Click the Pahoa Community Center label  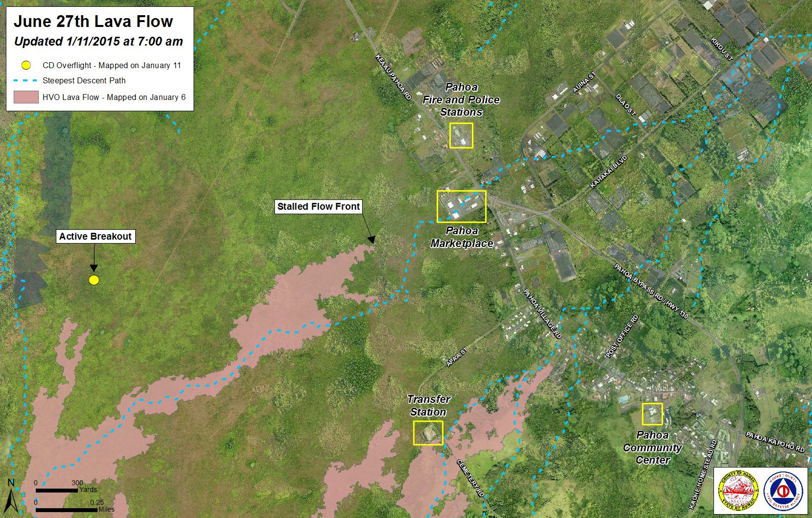coord(653,447)
